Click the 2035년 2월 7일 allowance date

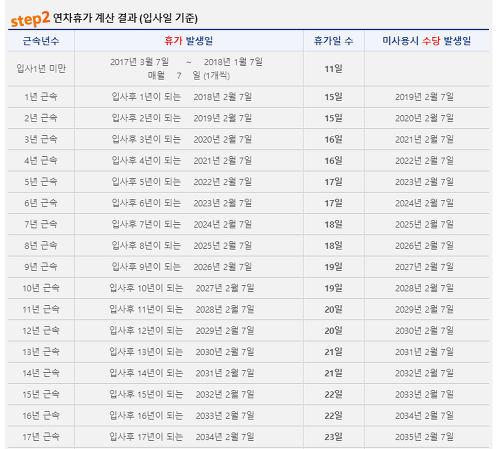click(x=424, y=437)
